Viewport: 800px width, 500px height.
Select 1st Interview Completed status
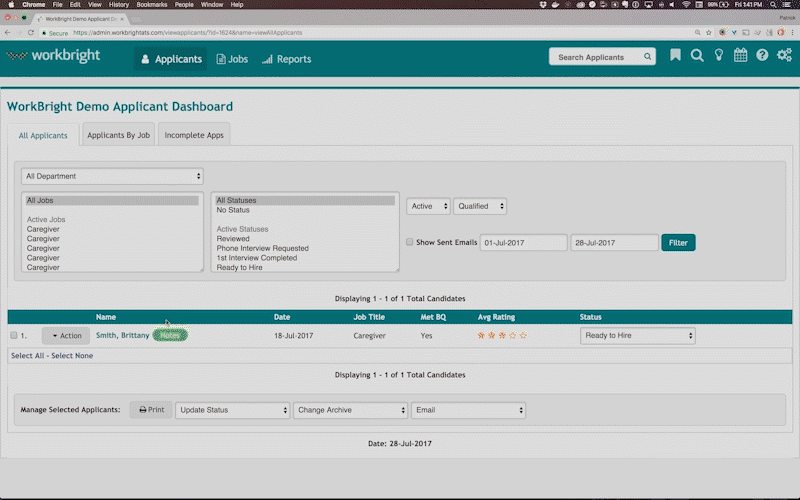[257, 258]
